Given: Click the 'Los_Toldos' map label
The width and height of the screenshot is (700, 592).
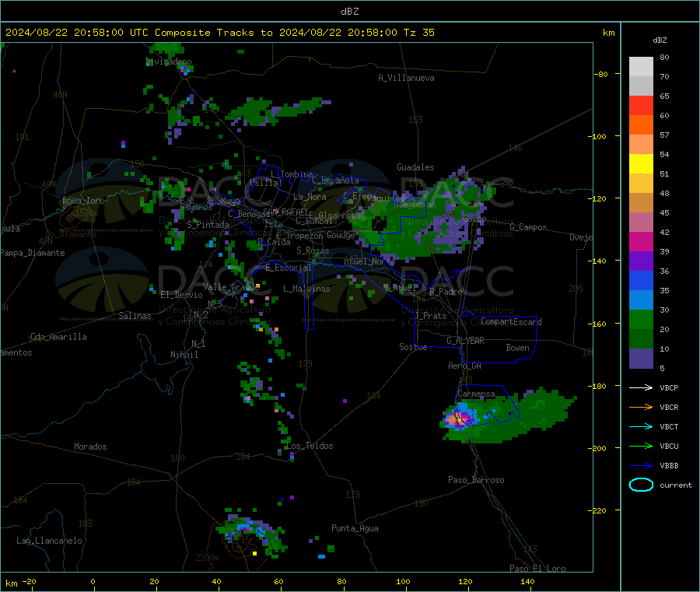Looking at the screenshot, I should [x=310, y=446].
